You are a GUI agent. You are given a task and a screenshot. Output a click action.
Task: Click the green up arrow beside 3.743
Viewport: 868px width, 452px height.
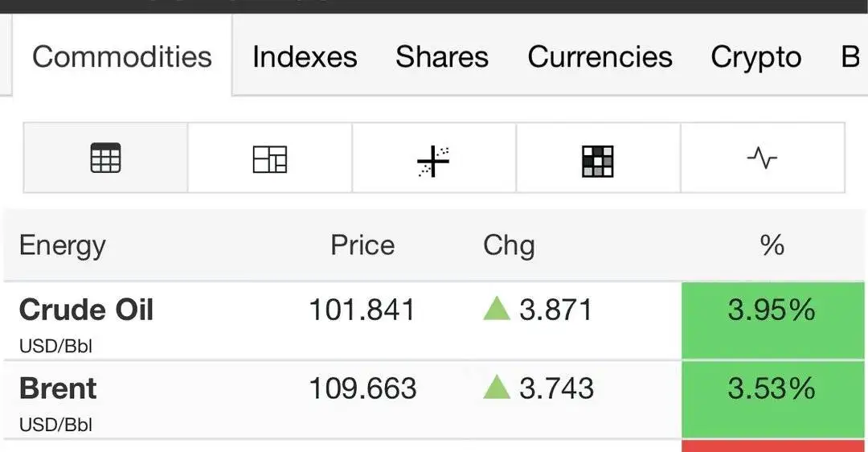coord(497,387)
